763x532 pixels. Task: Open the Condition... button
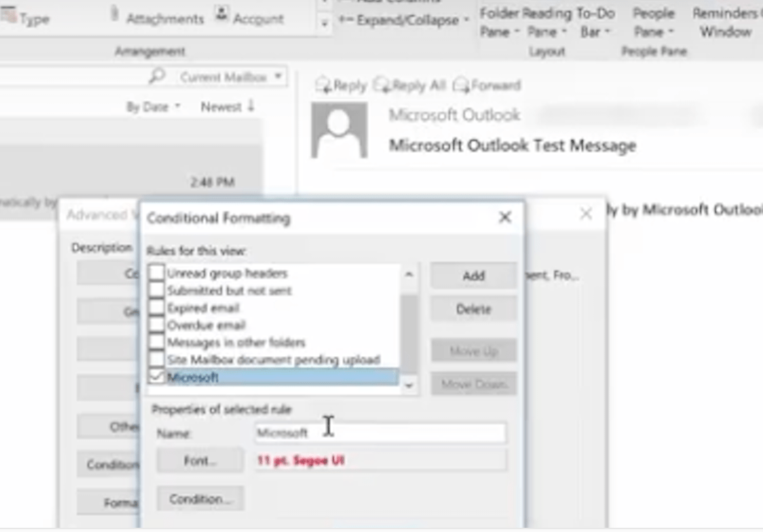pyautogui.click(x=200, y=499)
